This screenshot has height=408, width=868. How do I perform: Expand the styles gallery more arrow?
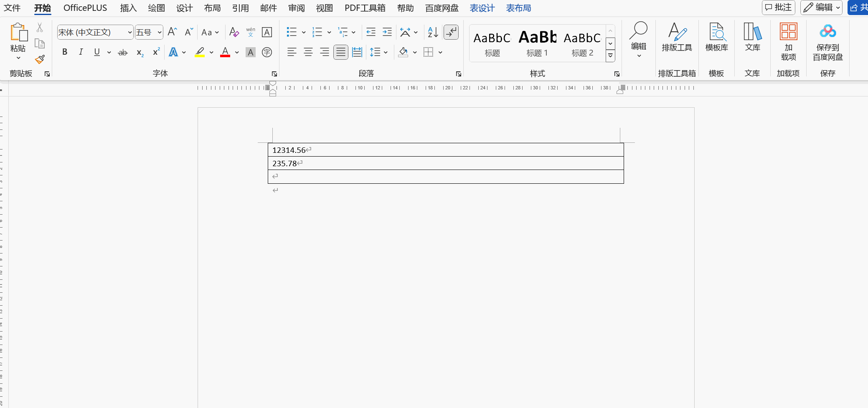coord(610,56)
